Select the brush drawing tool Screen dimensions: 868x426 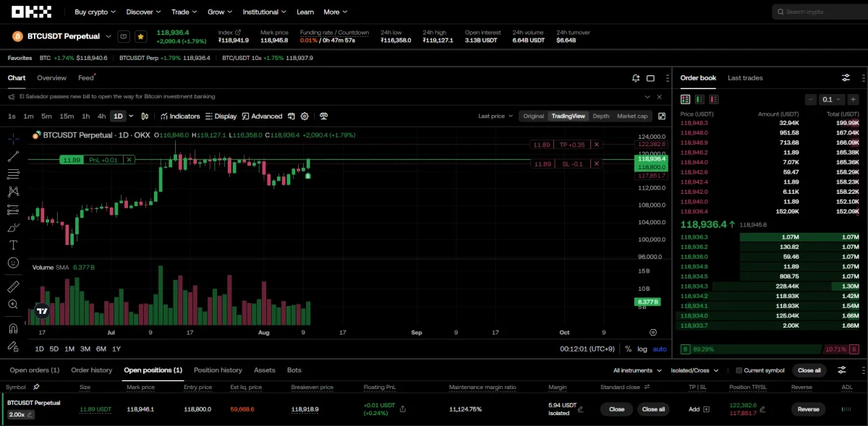(x=13, y=228)
